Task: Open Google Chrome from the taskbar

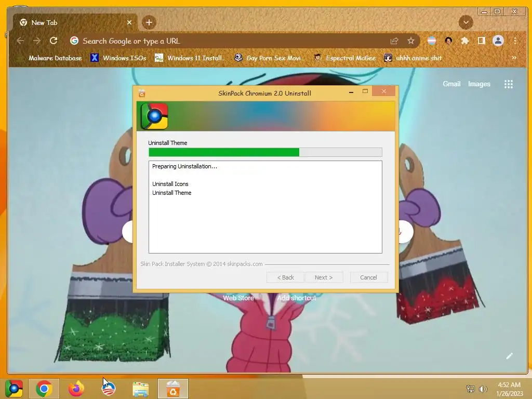Action: (x=44, y=389)
